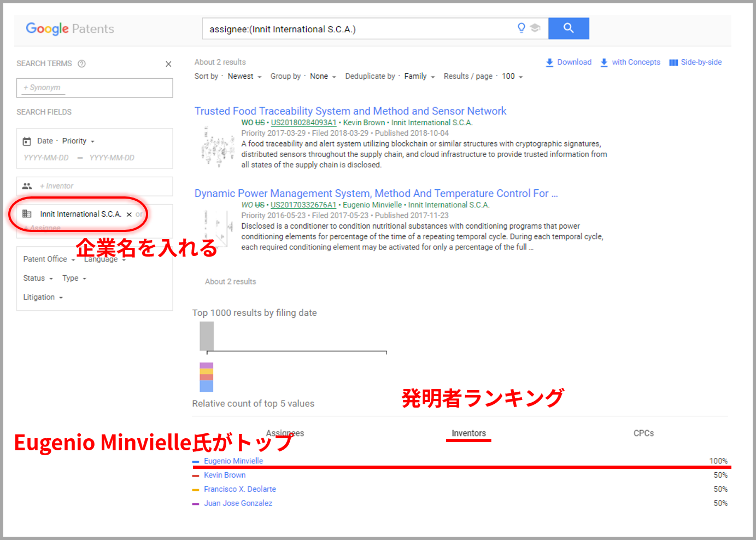
Task: Open the Patent Office dropdown
Action: (49, 259)
